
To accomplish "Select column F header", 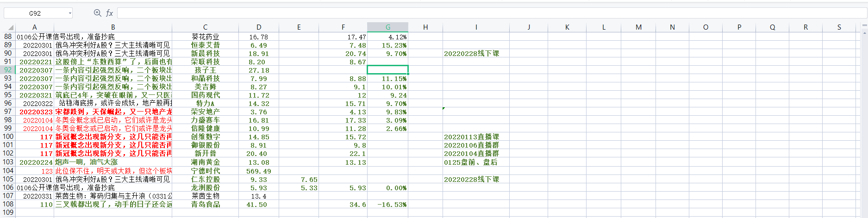I will click(343, 27).
